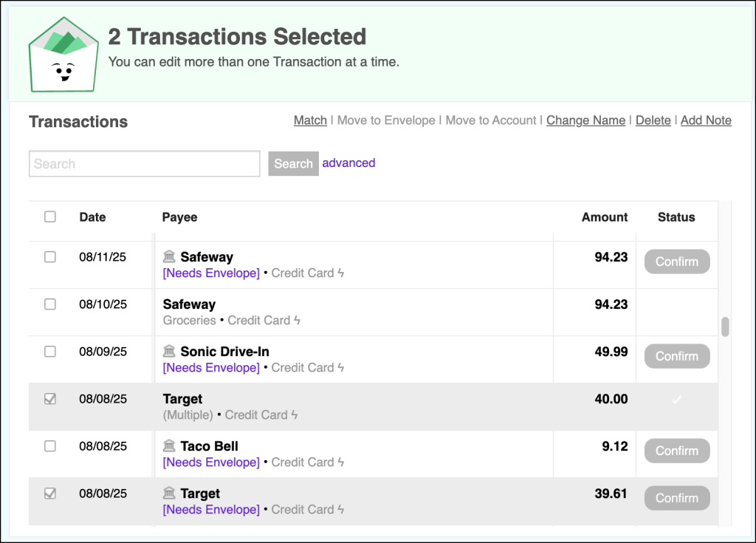Screen dimensions: 756x543
Task: Click the Transactions section heading
Action: [x=78, y=122]
